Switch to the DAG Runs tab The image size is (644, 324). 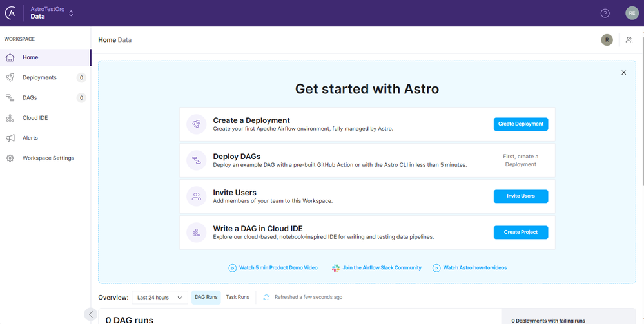pos(206,297)
